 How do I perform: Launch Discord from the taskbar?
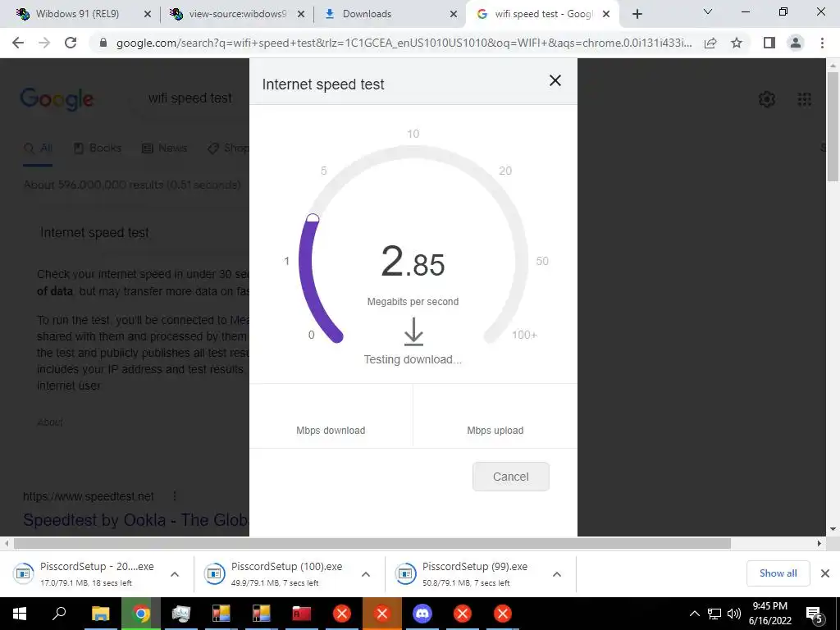pyautogui.click(x=422, y=614)
